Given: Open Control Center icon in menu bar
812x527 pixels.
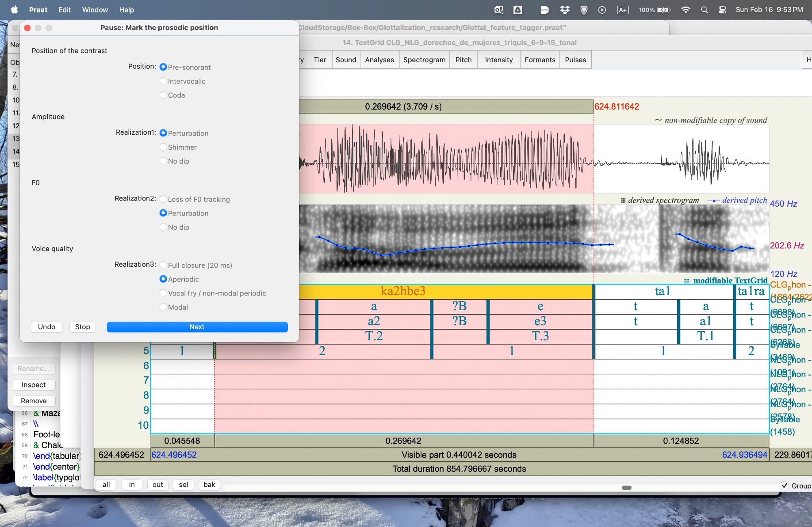Looking at the screenshot, I should pyautogui.click(x=722, y=10).
